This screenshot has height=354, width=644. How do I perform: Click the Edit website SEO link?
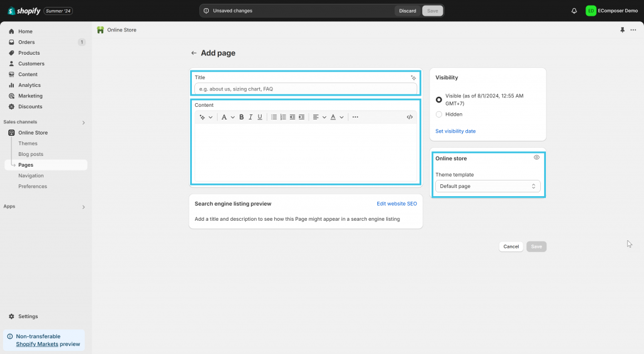[396, 204]
